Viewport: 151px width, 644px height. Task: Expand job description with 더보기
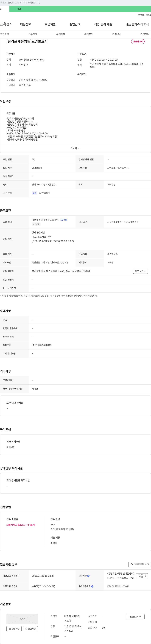(75, 148)
